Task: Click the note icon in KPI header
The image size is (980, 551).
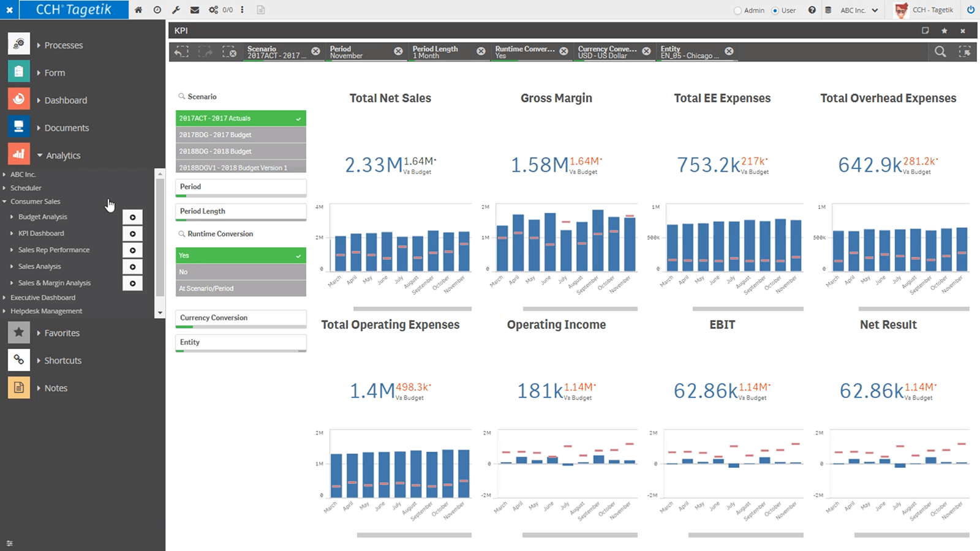Action: [x=925, y=31]
